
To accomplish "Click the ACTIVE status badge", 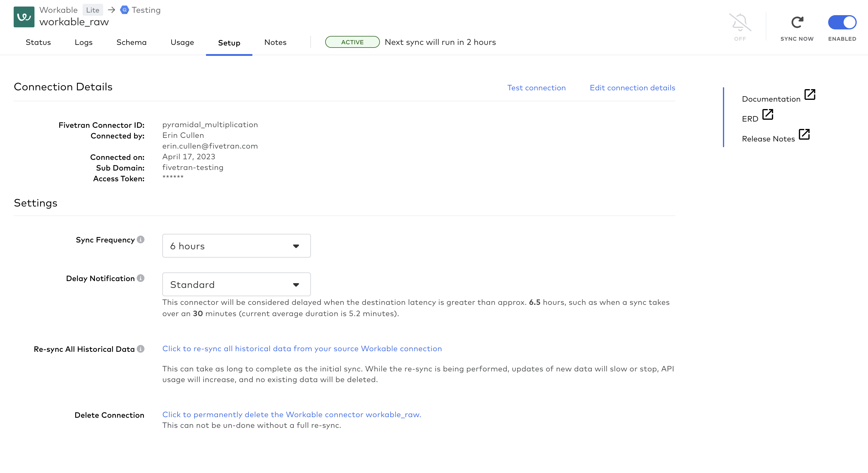I will [353, 42].
